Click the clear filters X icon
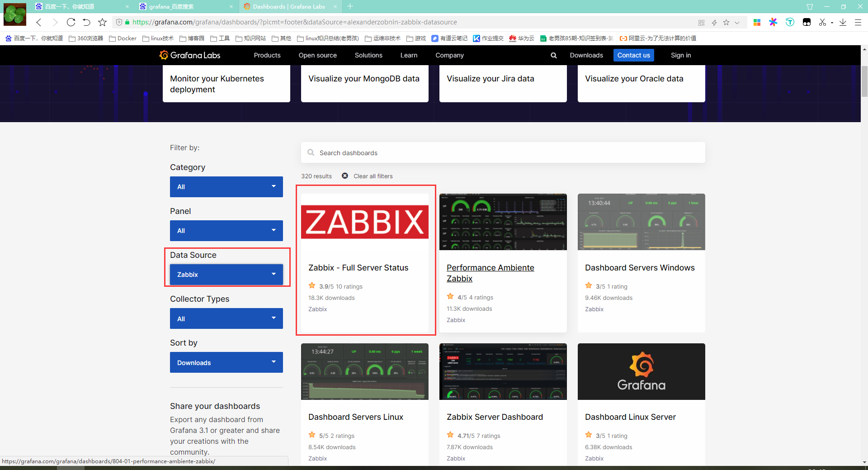The image size is (868, 470). coord(345,176)
